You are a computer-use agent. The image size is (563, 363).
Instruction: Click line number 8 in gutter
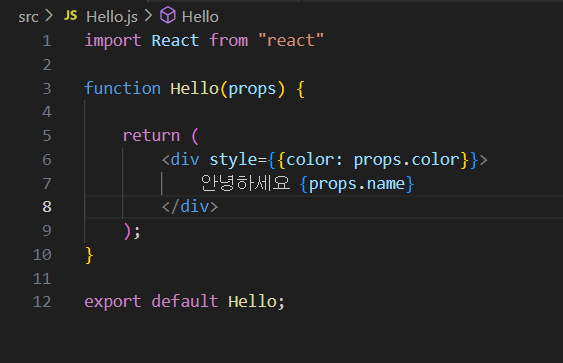click(x=47, y=207)
